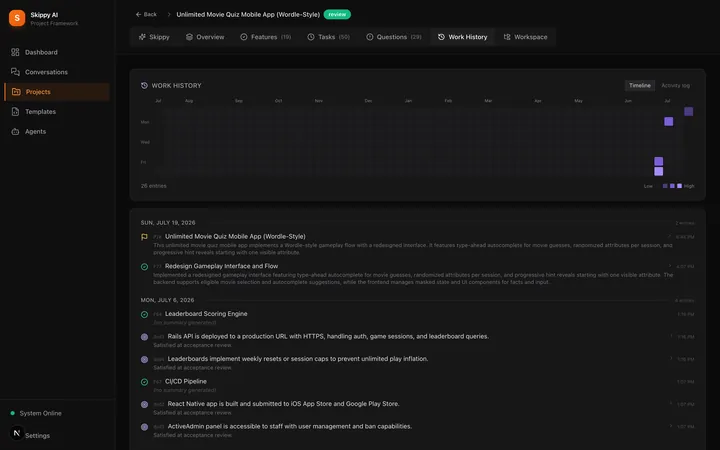The width and height of the screenshot is (720, 450).
Task: Click the 26 entries count text
Action: pos(154,186)
